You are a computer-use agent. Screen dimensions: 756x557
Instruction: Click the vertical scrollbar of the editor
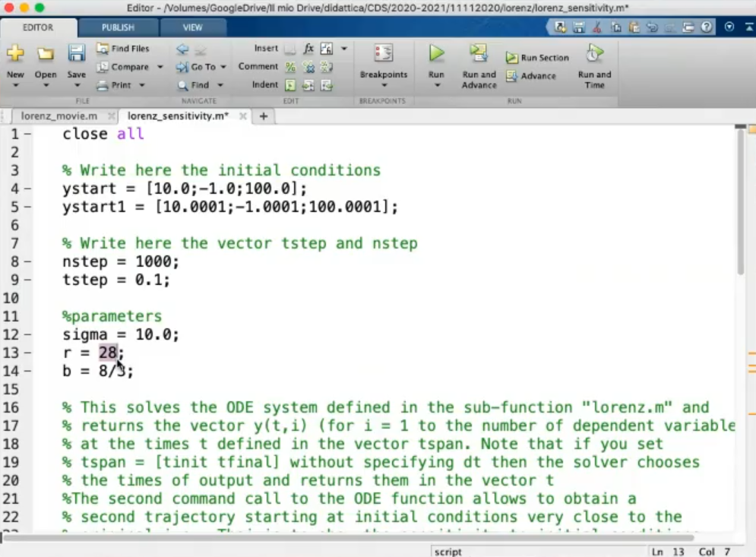[741, 205]
